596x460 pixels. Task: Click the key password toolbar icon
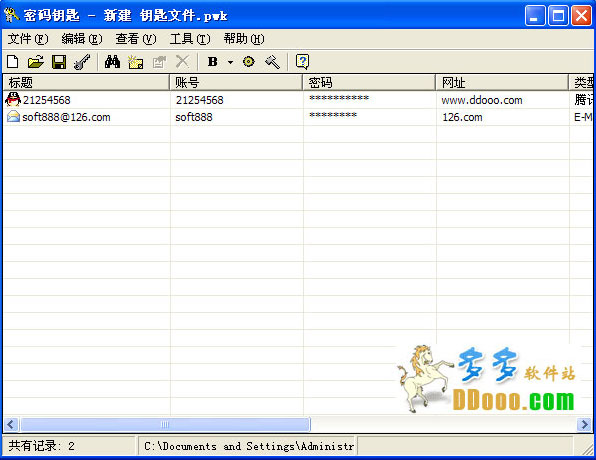pyautogui.click(x=82, y=62)
